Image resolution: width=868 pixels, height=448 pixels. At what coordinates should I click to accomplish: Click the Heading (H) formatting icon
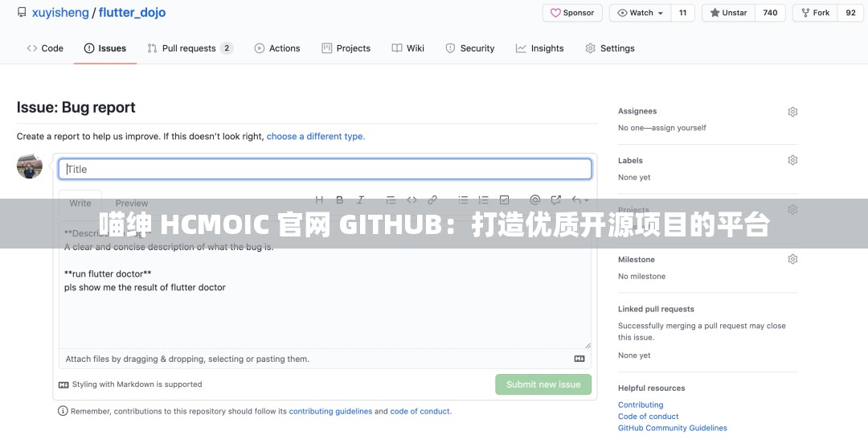319,200
